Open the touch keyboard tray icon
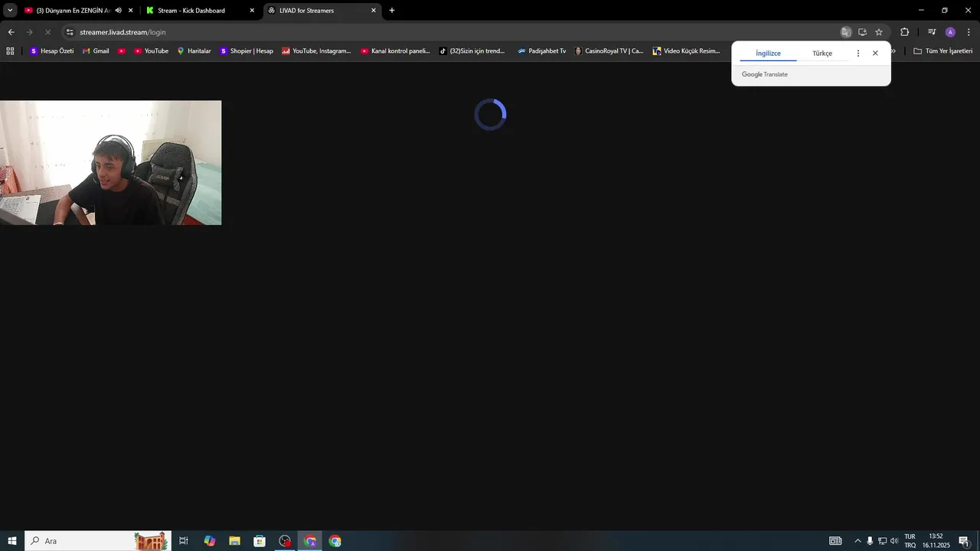The image size is (980, 551). (835, 541)
